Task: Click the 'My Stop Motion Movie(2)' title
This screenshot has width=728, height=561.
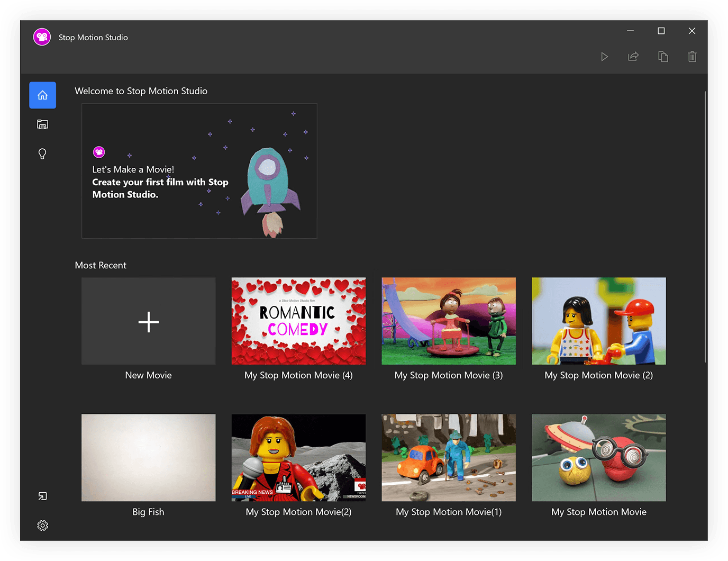Action: click(298, 512)
